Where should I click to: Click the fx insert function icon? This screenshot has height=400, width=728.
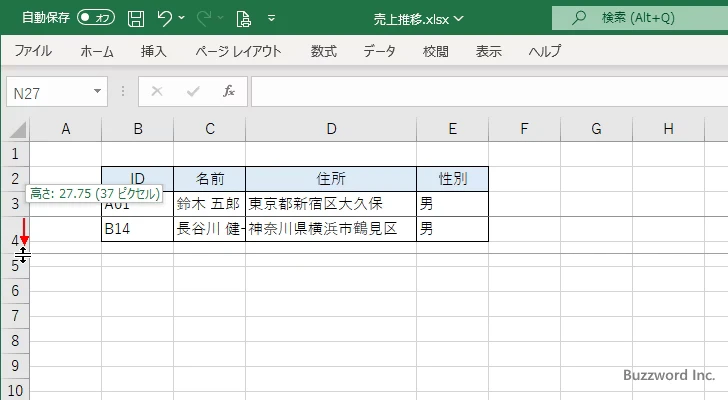tap(228, 92)
